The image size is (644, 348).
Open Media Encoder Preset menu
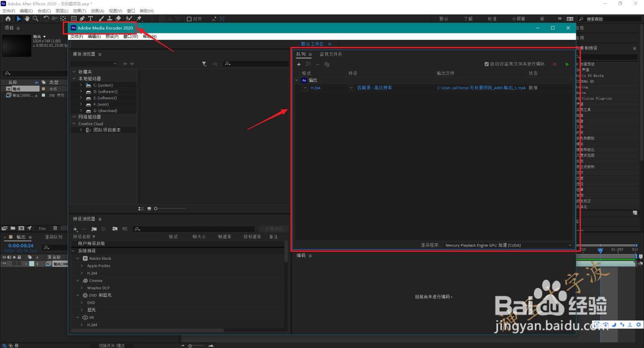pyautogui.click(x=112, y=36)
